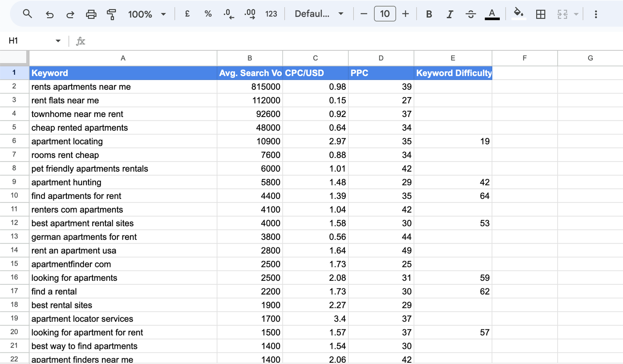This screenshot has height=364, width=623.
Task: Select the paint format tool
Action: tap(112, 14)
